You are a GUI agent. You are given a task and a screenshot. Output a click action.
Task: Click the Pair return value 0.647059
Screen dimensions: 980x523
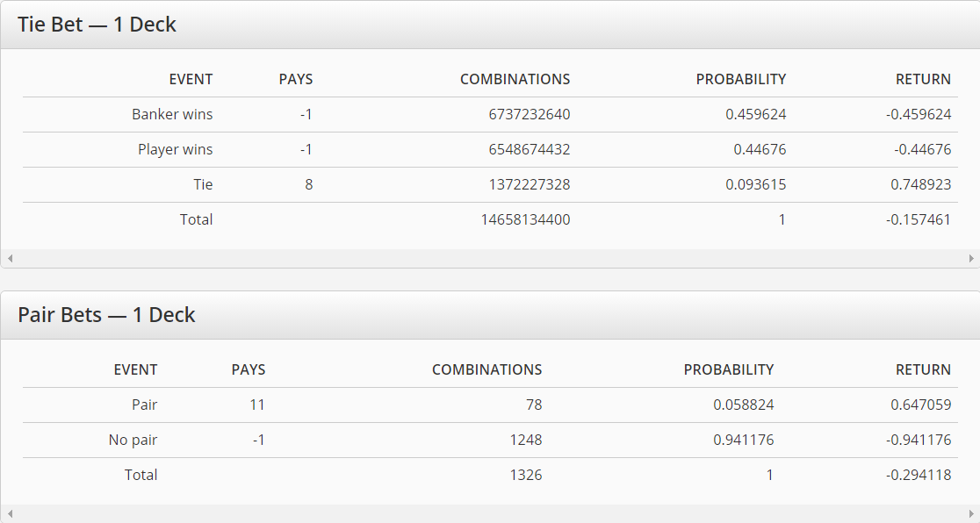[x=920, y=405]
